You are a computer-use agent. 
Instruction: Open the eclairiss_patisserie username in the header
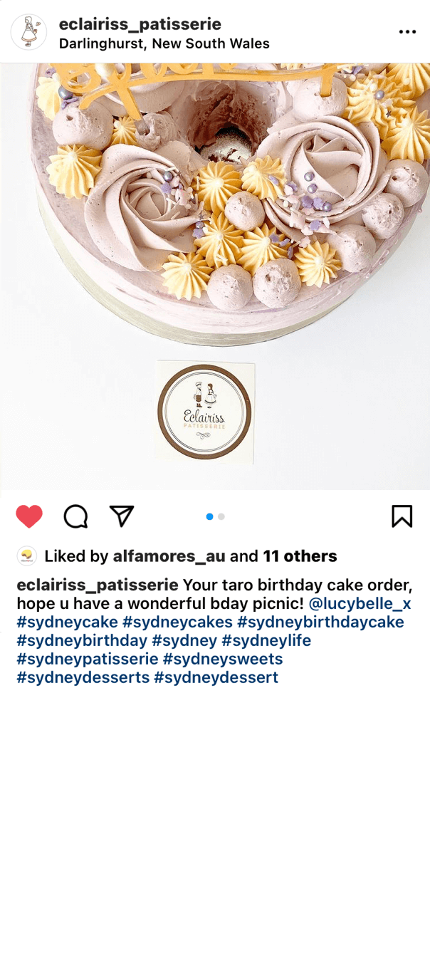tap(140, 24)
